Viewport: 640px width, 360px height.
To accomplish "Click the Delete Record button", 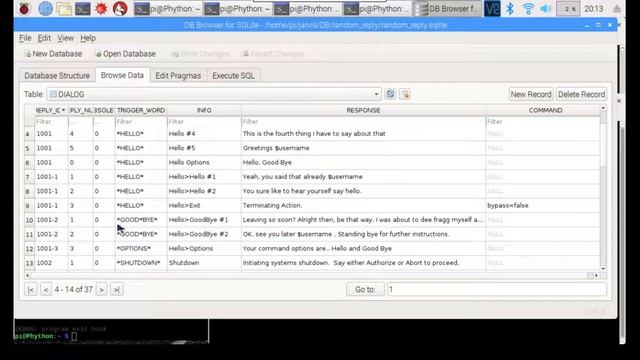I will (581, 94).
